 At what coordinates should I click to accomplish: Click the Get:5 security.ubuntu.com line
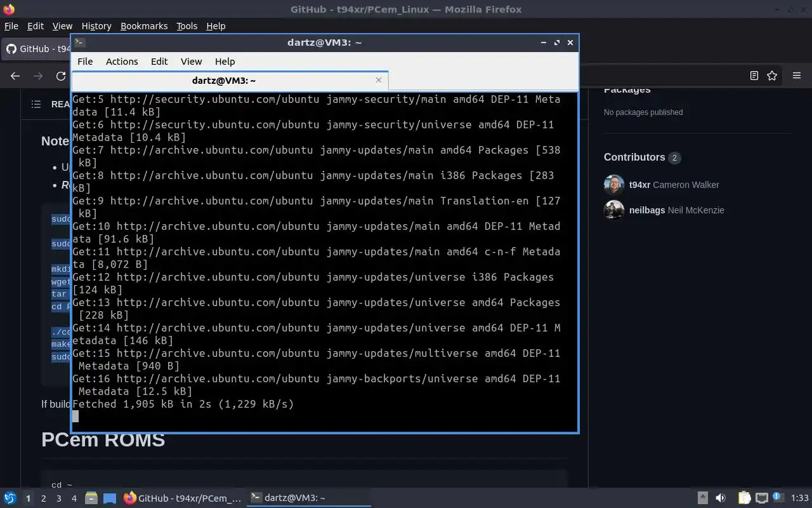click(x=316, y=105)
